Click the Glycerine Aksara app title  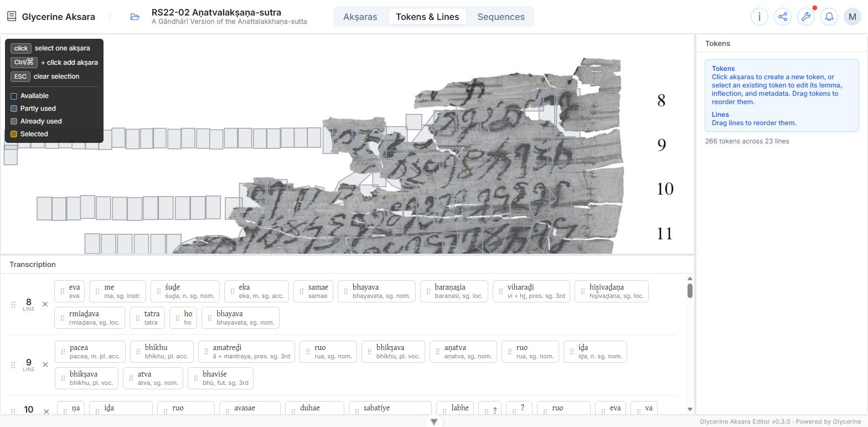[58, 17]
